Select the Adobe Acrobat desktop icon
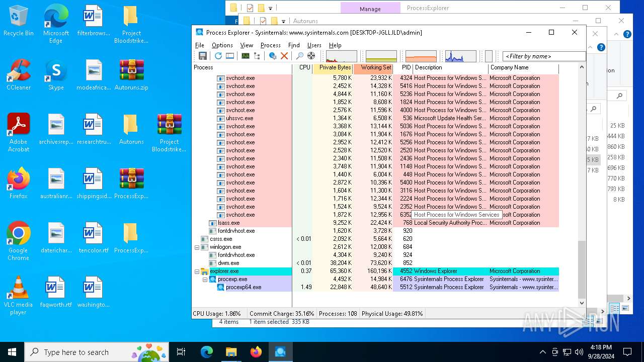Viewport: 644px width, 362px height. 19,133
